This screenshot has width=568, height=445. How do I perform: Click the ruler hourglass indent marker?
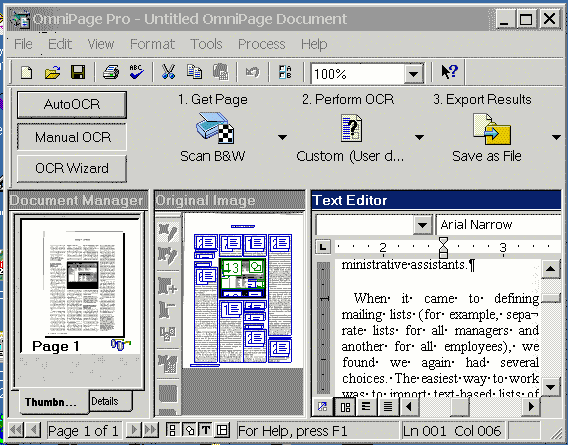(443, 247)
